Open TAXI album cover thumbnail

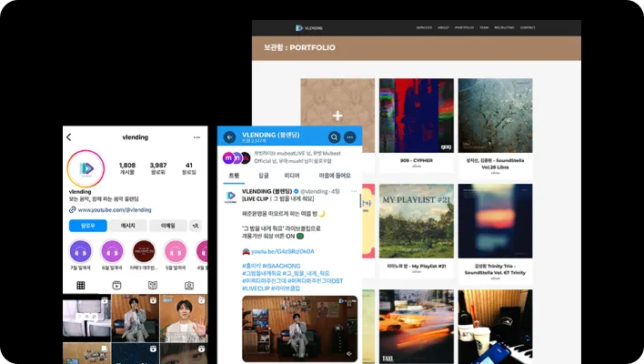(417, 327)
